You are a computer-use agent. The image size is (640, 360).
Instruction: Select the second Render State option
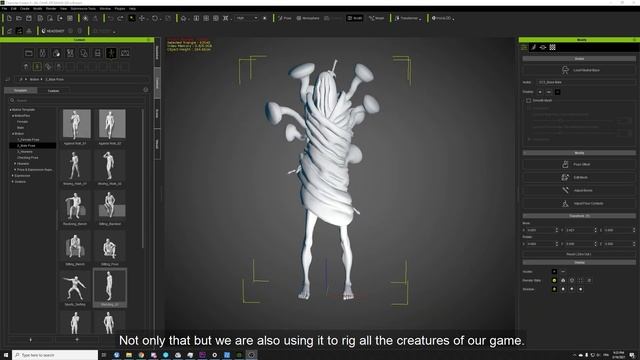tap(563, 280)
